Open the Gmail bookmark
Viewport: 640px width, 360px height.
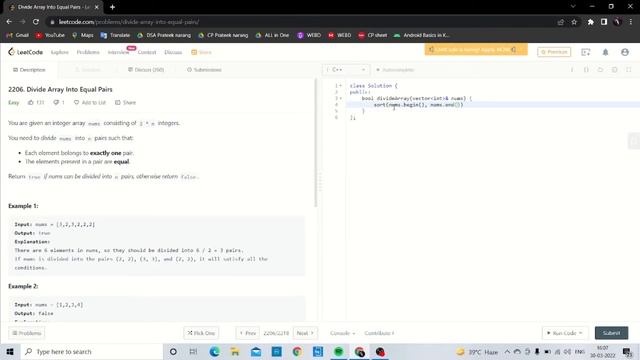pyautogui.click(x=18, y=35)
